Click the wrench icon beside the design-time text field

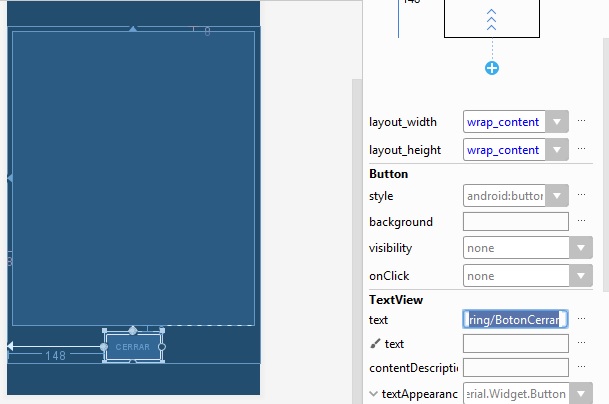click(x=375, y=344)
